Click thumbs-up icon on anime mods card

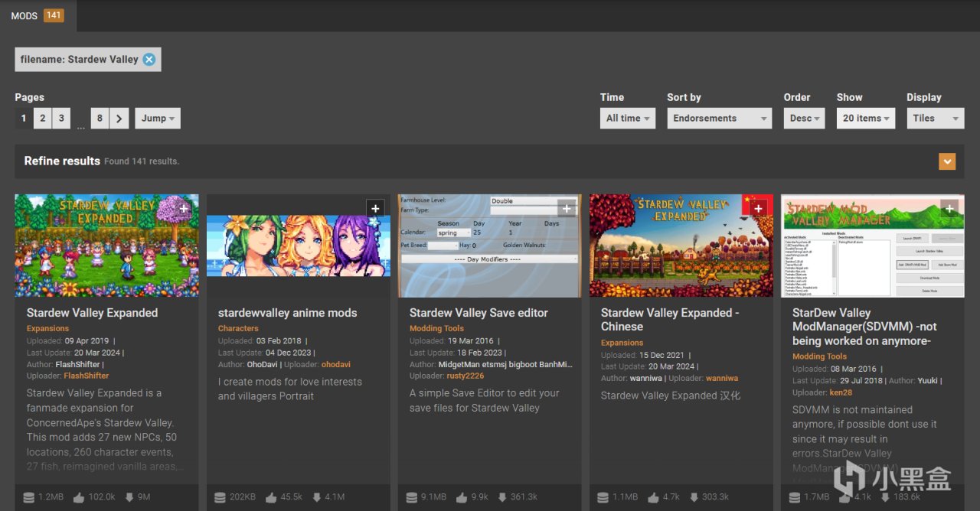[x=270, y=497]
